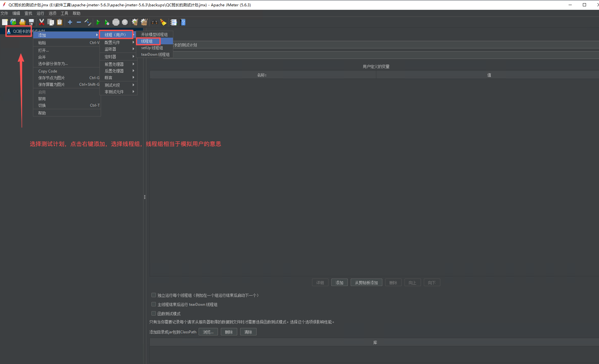Click the Cut scissors icon

pos(41,22)
